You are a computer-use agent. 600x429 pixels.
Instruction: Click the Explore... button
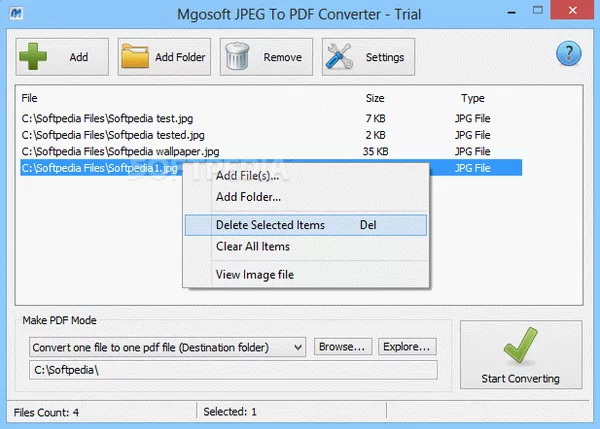407,347
